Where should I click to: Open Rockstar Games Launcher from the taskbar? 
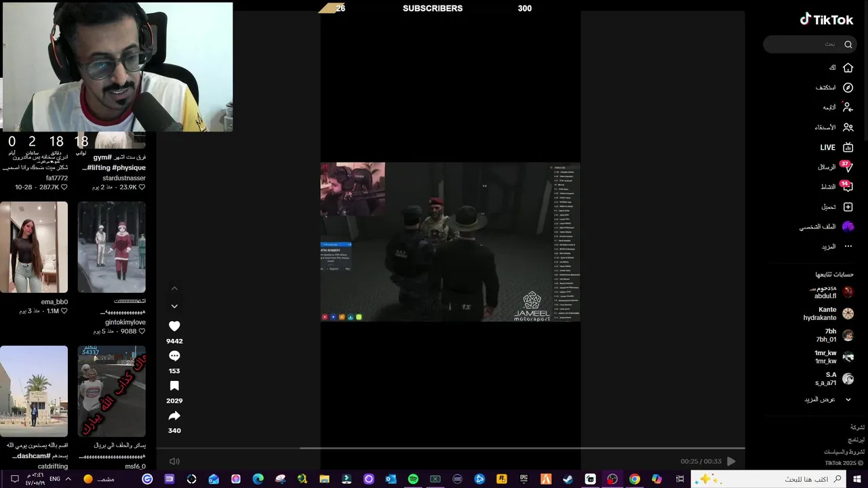click(x=502, y=479)
